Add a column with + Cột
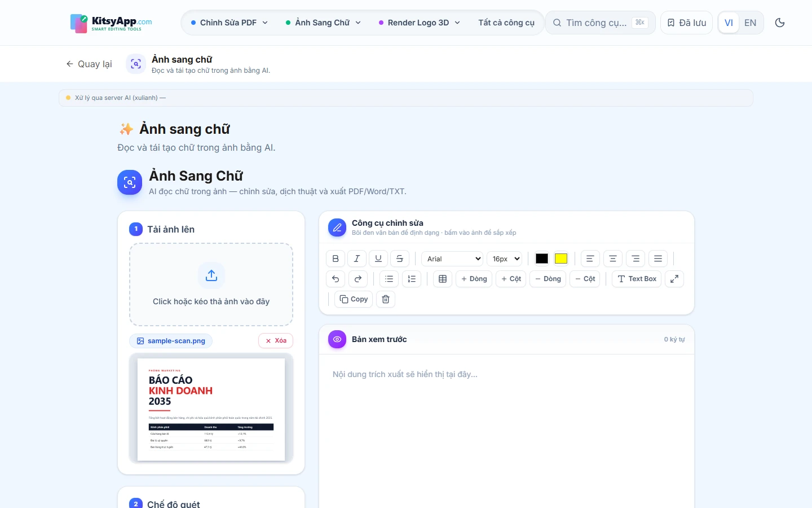Image resolution: width=812 pixels, height=508 pixels. tap(511, 279)
